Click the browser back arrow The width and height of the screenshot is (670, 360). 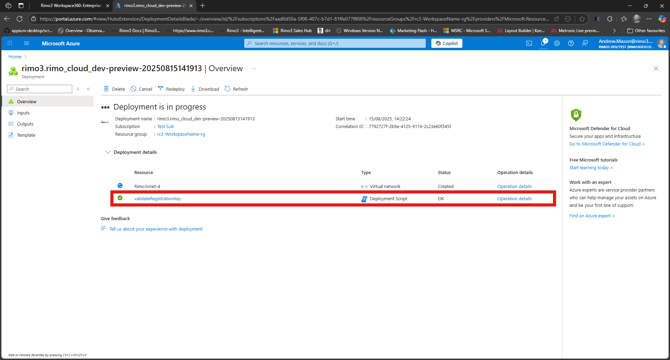pos(7,19)
